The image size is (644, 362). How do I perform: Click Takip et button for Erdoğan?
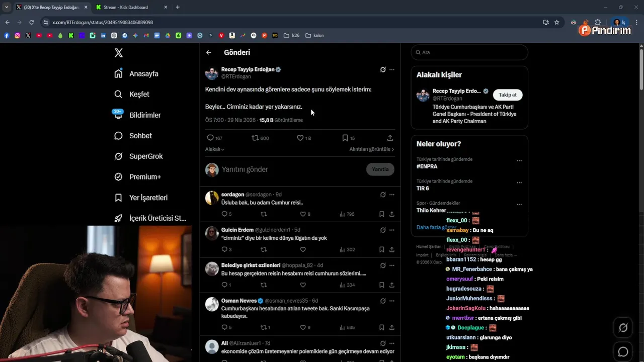coord(508,95)
